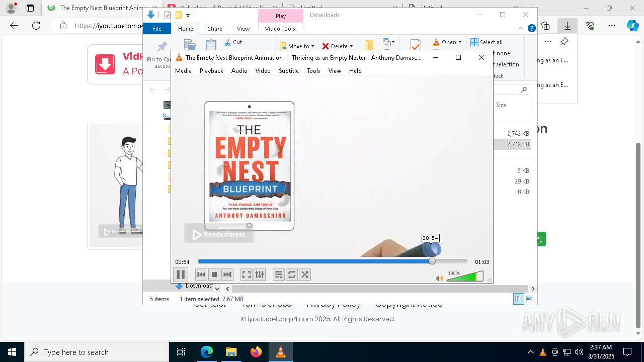The height and width of the screenshot is (362, 644).
Task: Open Windows Start menu
Action: point(12,352)
